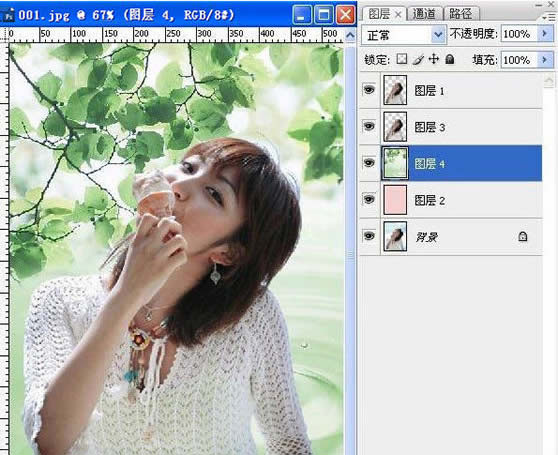Image resolution: width=558 pixels, height=455 pixels.
Task: Open the 填充 slider arrow
Action: pyautogui.click(x=545, y=60)
